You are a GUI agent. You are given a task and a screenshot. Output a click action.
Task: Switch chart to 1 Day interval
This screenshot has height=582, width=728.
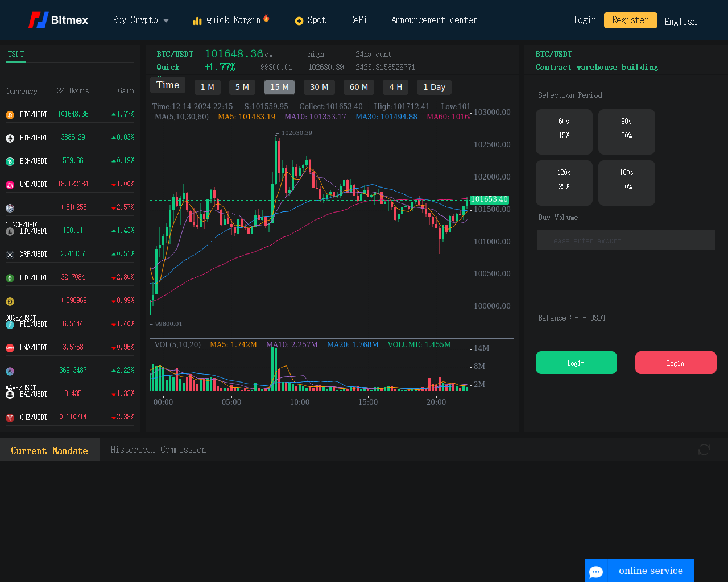[x=434, y=87]
